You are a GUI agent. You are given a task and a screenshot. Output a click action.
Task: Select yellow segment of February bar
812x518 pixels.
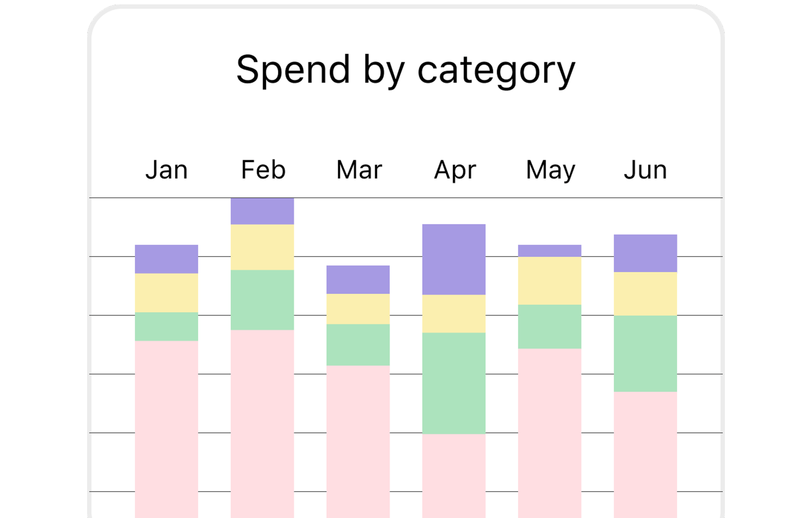click(262, 247)
